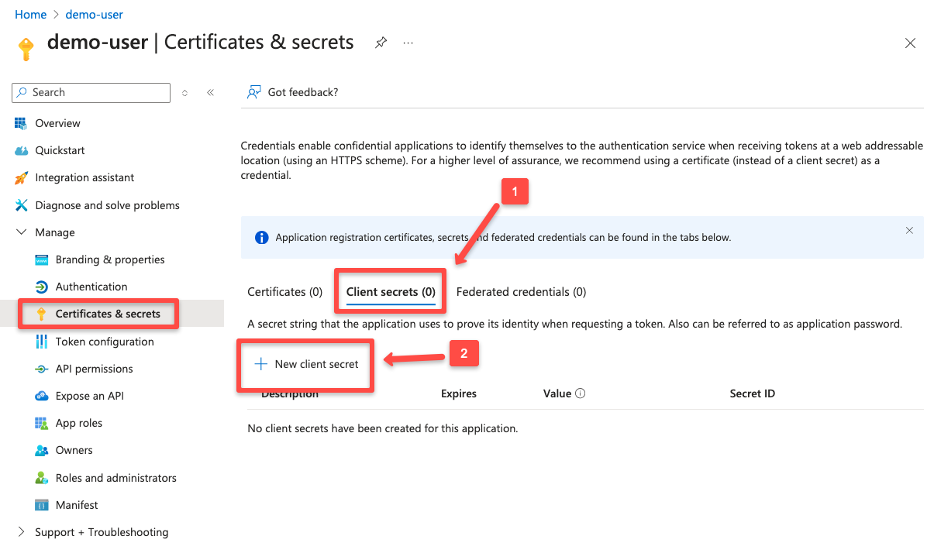This screenshot has height=560, width=934.
Task: Click the API permissions icon
Action: [41, 369]
